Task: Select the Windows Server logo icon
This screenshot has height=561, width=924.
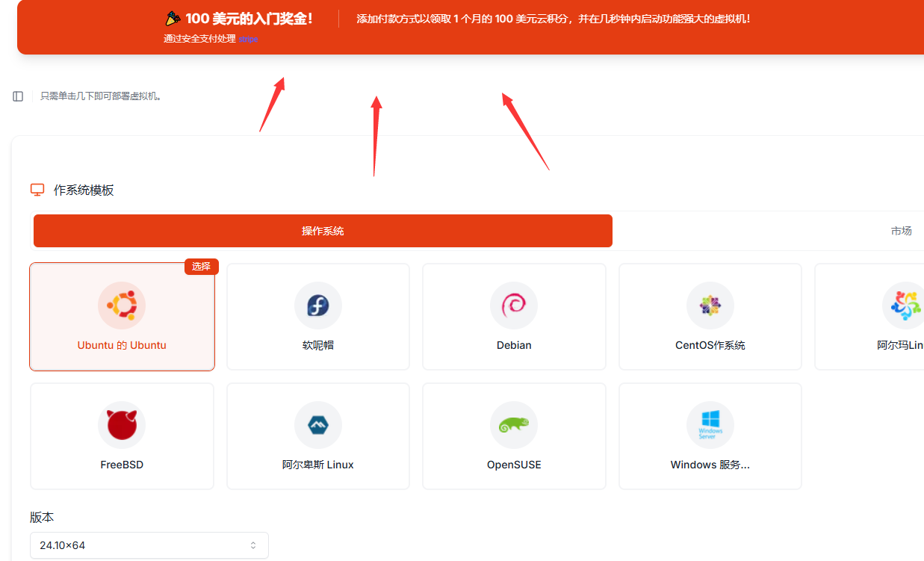Action: (x=710, y=425)
